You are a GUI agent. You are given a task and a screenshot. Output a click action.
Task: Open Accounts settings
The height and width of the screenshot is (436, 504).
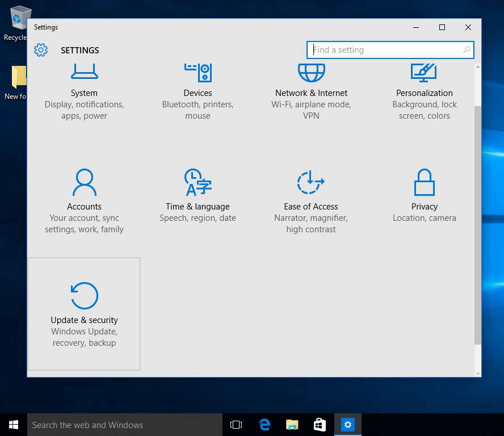pyautogui.click(x=84, y=199)
